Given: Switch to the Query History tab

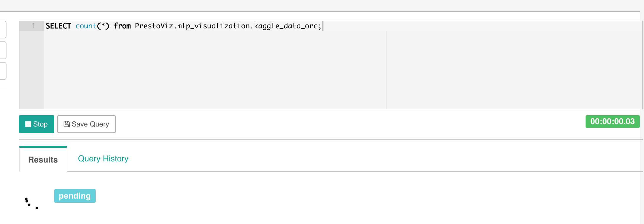Looking at the screenshot, I should (103, 159).
